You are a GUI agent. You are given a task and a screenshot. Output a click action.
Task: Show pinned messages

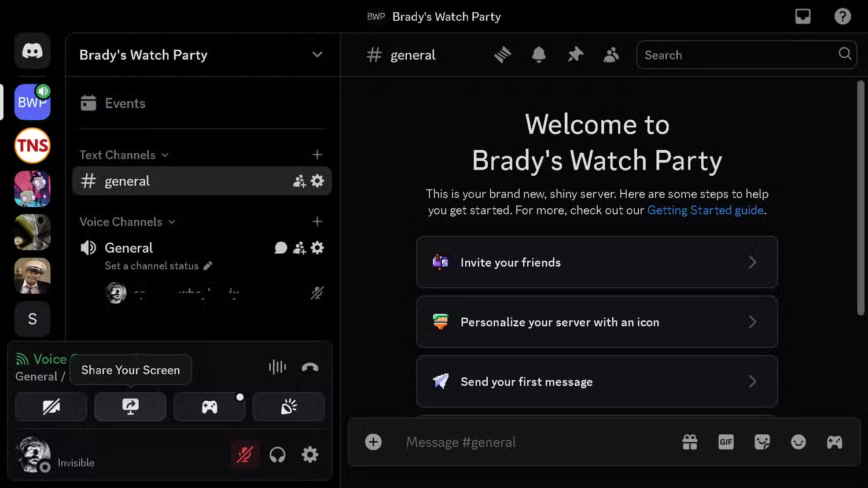(575, 55)
